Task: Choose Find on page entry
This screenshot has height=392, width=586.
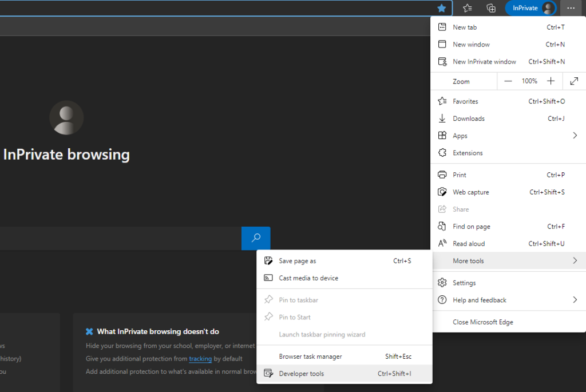Action: (509, 226)
